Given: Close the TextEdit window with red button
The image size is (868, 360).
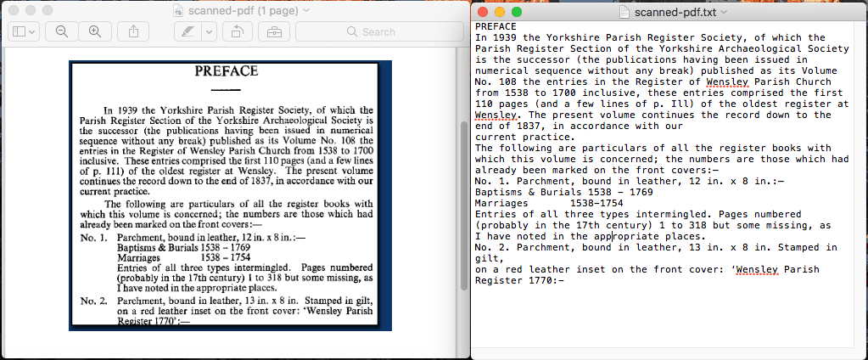Looking at the screenshot, I should [x=482, y=11].
